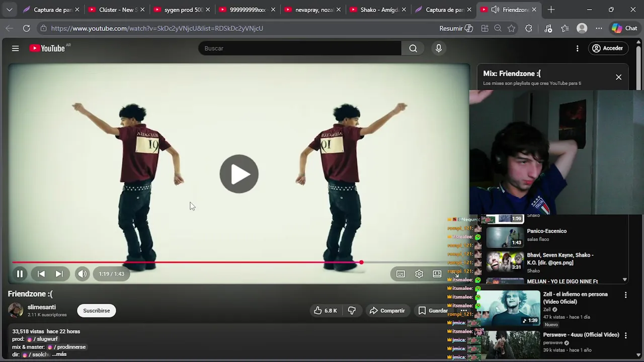This screenshot has width=644, height=362.
Task: Open YouTube settings three-dot menu
Action: click(x=578, y=48)
